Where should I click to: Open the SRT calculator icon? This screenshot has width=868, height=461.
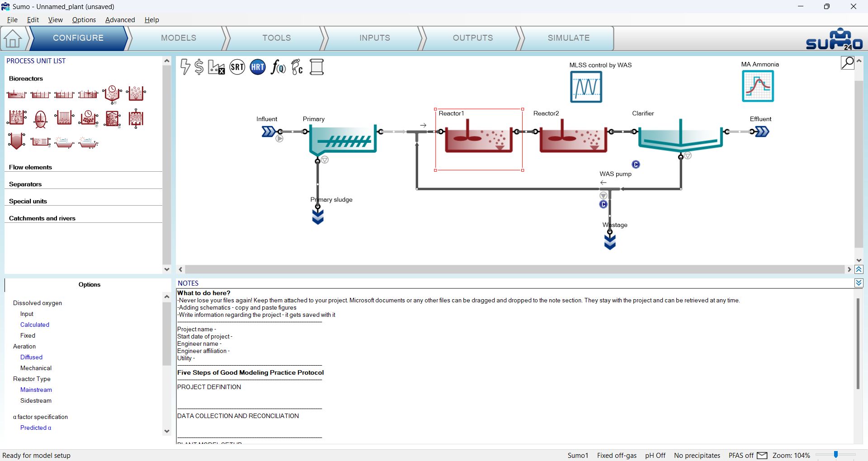(x=237, y=67)
